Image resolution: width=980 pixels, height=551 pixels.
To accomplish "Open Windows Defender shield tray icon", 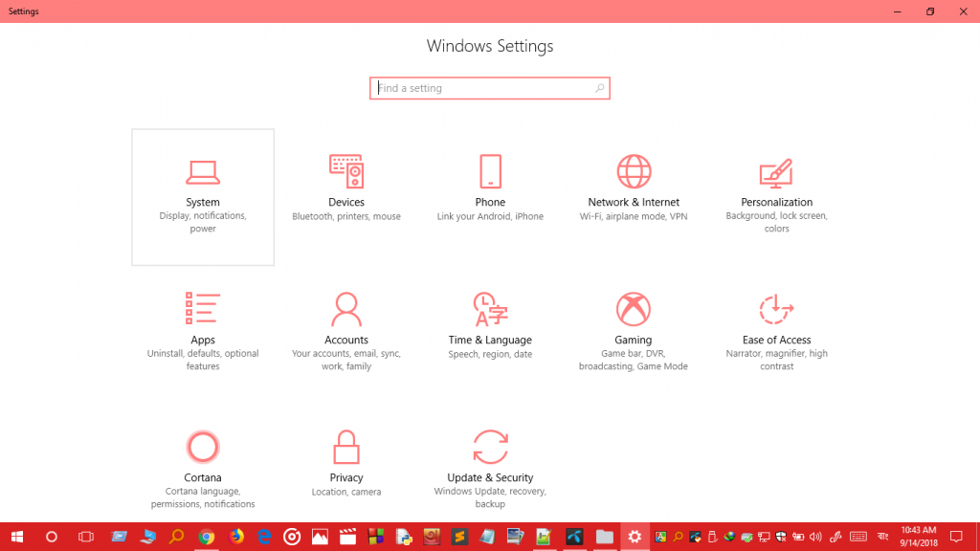I will click(781, 537).
